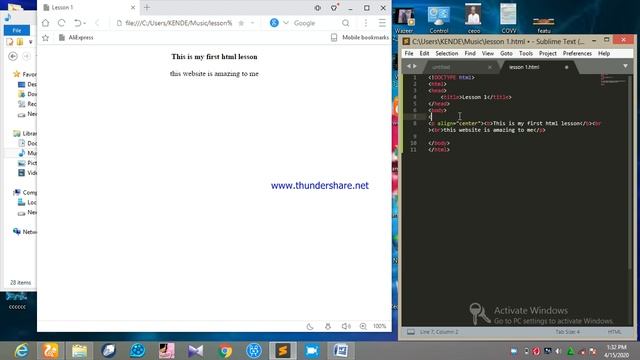Select the Lesson 1 browser tab

(x=89, y=7)
